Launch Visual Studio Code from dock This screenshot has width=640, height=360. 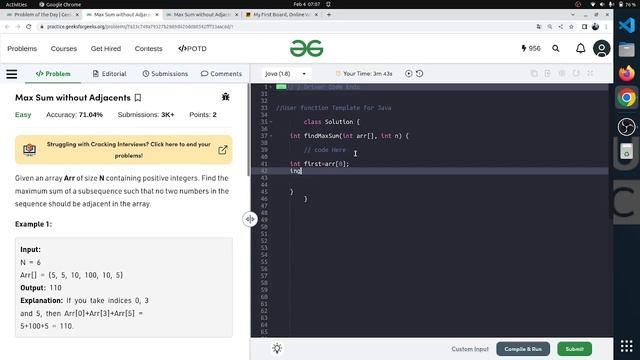click(x=627, y=25)
